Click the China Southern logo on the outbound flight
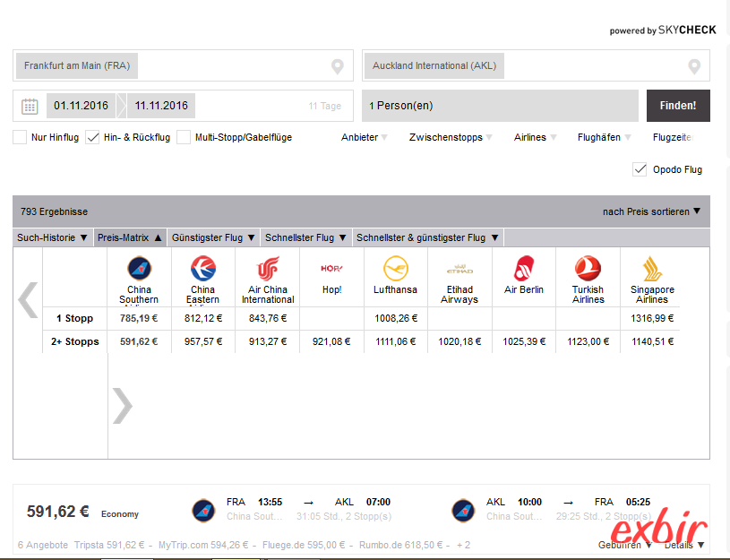The height and width of the screenshot is (560, 730). point(203,510)
